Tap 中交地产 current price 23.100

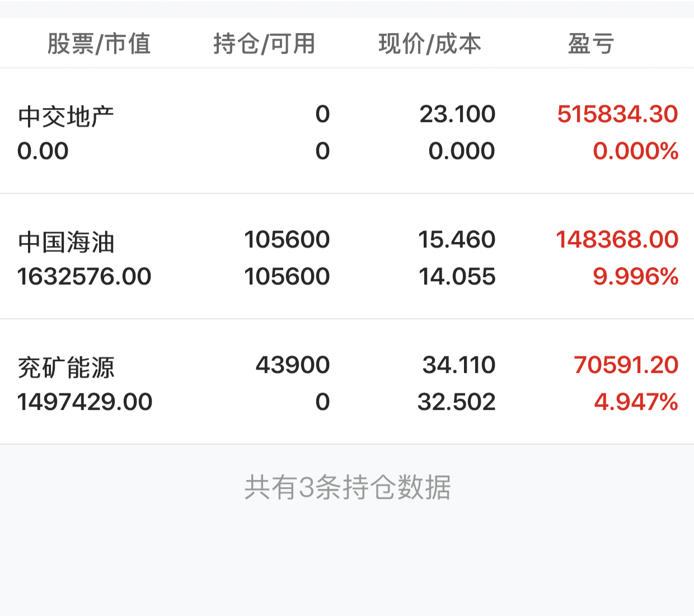coord(457,114)
